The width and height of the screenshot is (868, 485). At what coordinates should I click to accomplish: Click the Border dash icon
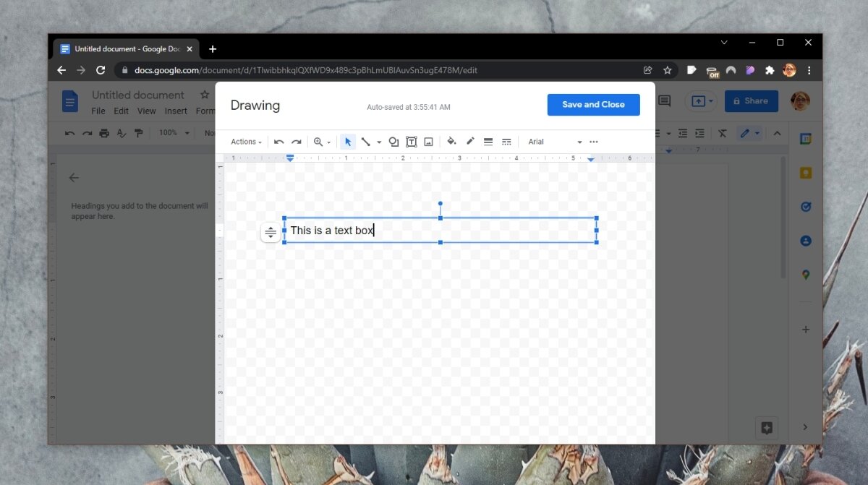pyautogui.click(x=506, y=141)
